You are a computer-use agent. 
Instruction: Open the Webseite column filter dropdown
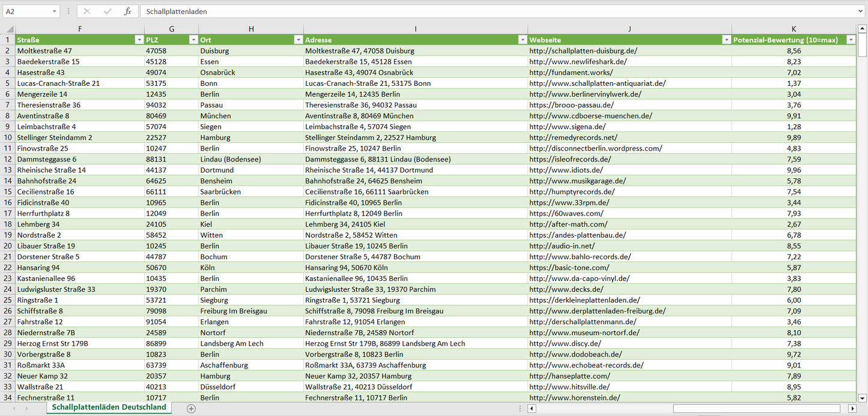[x=726, y=40]
